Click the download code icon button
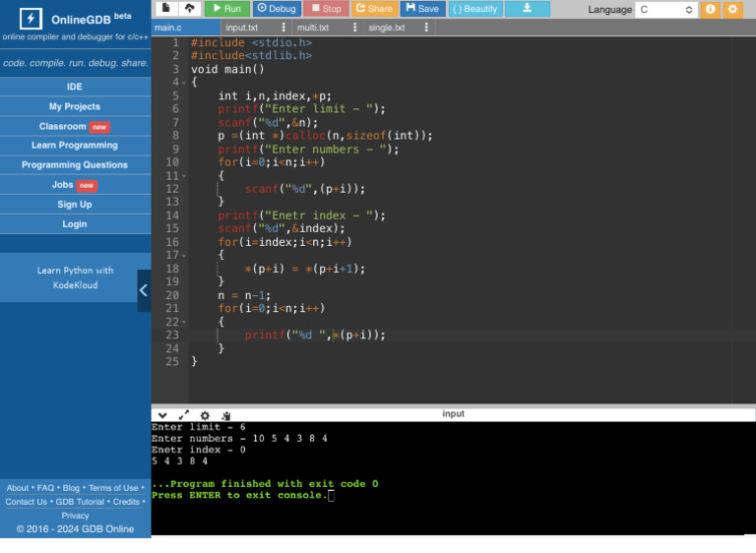This screenshot has height=553, width=756. [528, 9]
